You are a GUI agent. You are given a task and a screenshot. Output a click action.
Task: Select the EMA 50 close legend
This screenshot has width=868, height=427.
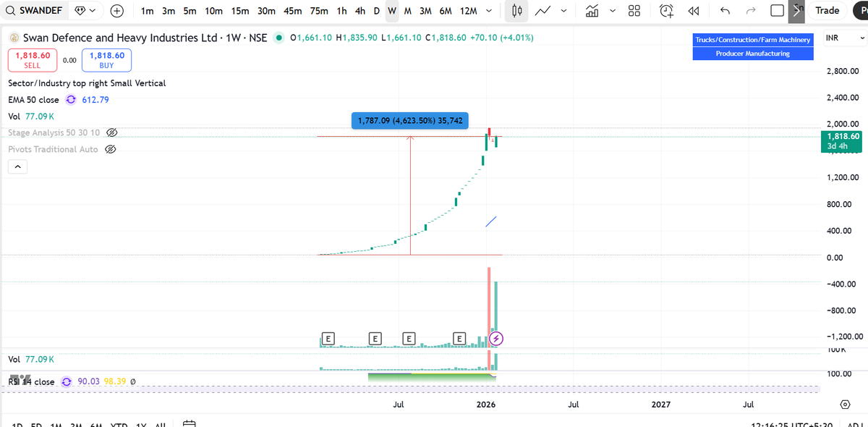click(x=33, y=100)
